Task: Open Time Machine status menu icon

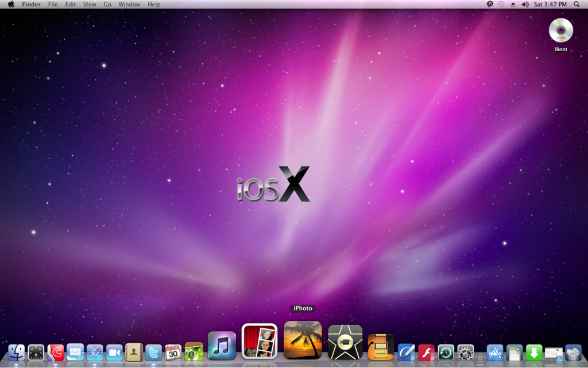Action: (x=501, y=4)
